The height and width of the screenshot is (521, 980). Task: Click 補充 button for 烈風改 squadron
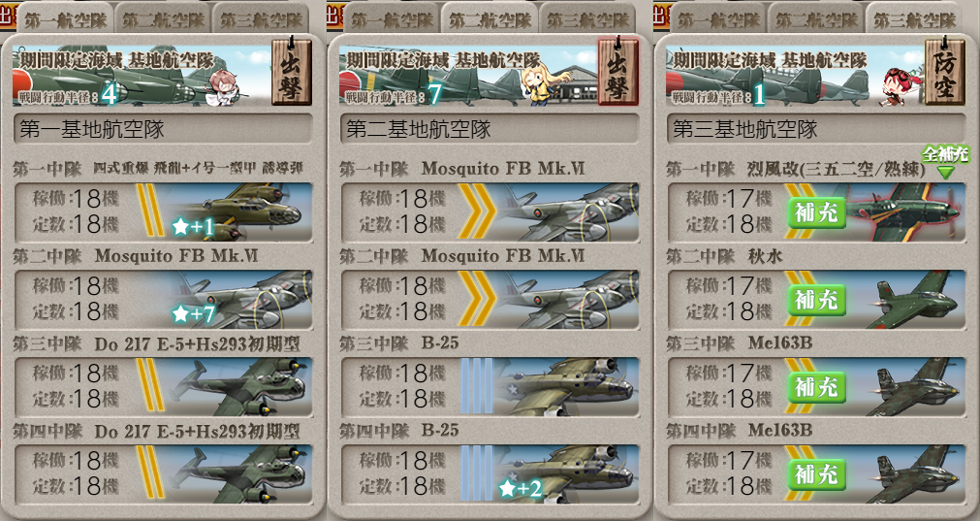point(816,213)
